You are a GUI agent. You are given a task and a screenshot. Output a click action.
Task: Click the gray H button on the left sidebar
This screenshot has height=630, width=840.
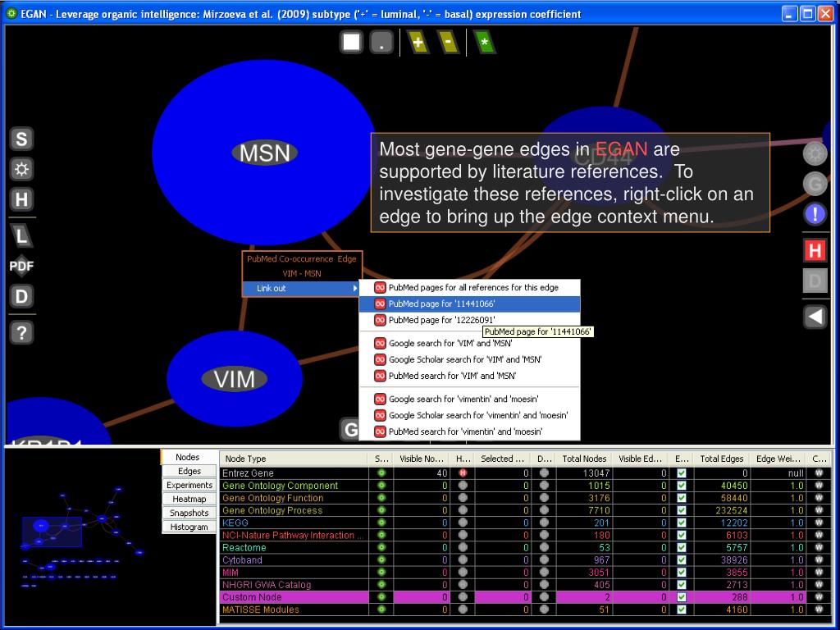(x=21, y=199)
